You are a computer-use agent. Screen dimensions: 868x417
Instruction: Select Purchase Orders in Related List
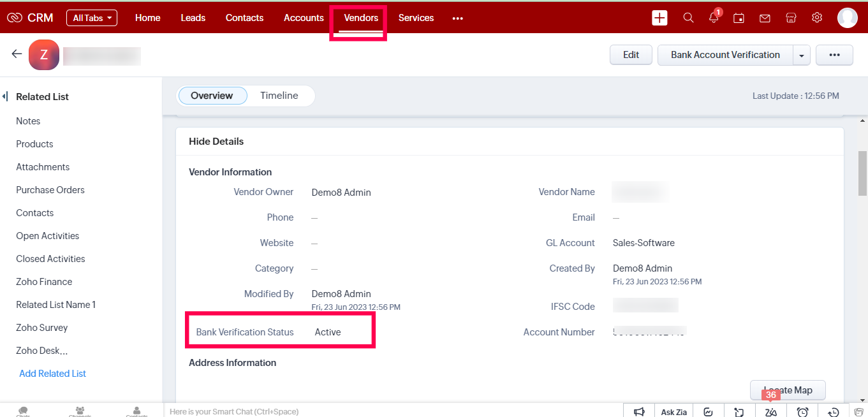click(50, 190)
